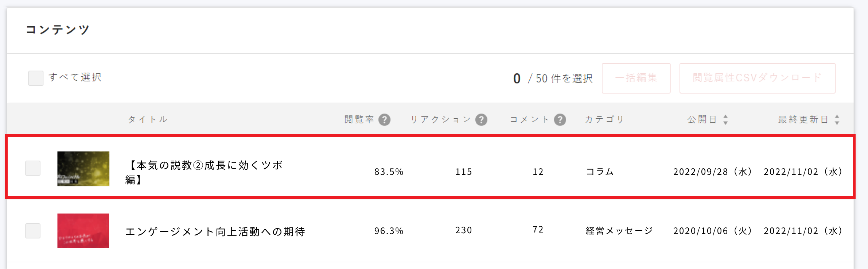Open the 閲覧率 help tooltip icon
Screen dimensions: 868x269
[385, 119]
